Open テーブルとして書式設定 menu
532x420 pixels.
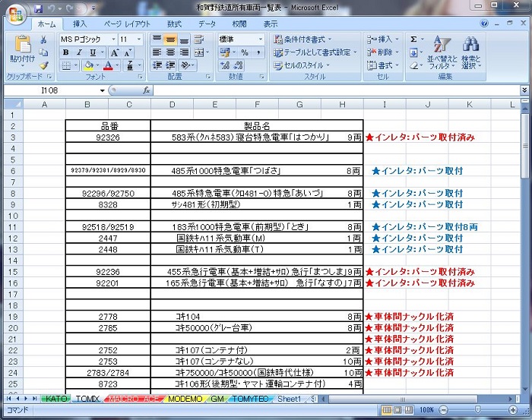[315, 52]
